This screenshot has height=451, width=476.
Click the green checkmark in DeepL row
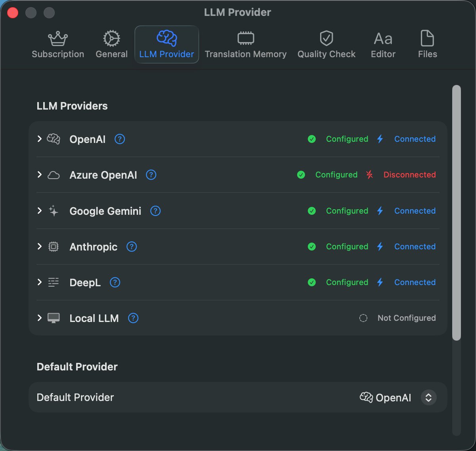pyautogui.click(x=312, y=282)
